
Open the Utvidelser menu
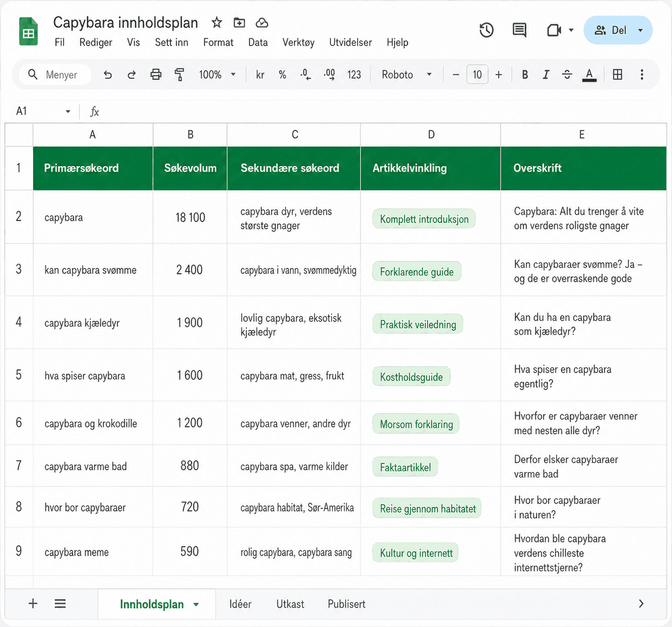tap(350, 42)
